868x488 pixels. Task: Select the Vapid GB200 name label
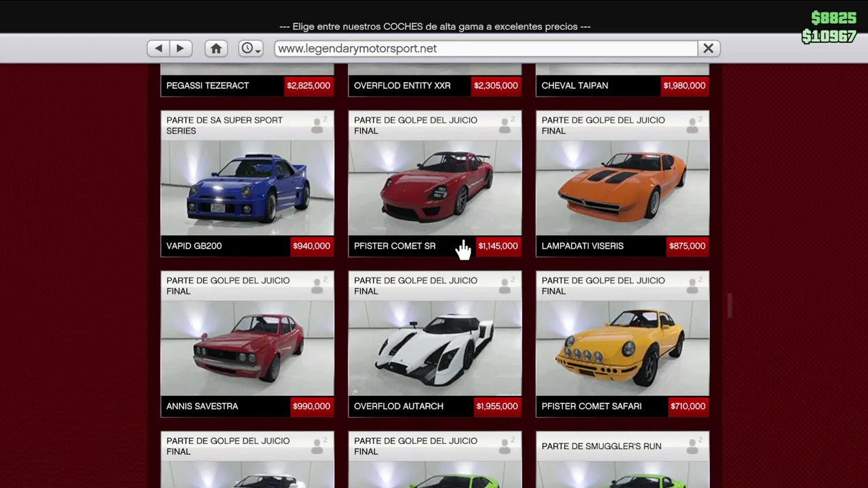tap(194, 246)
